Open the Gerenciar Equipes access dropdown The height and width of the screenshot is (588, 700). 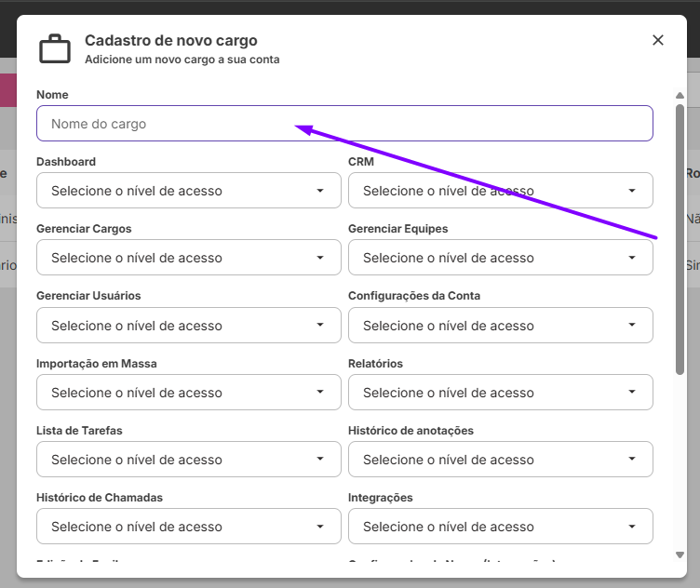[501, 258]
